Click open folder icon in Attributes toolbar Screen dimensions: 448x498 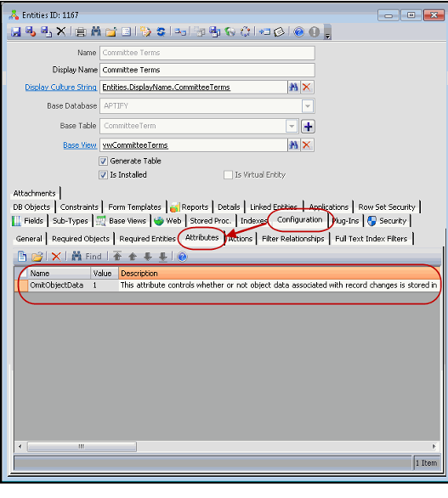(x=37, y=257)
